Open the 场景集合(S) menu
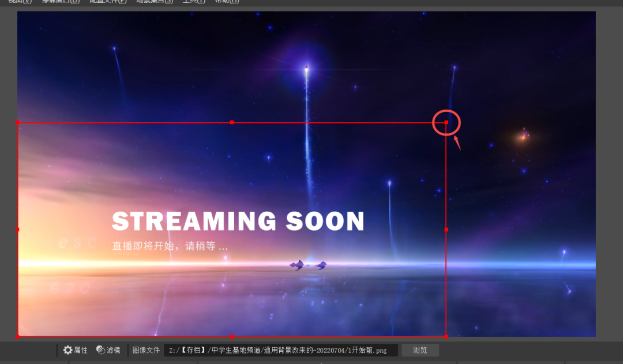Screen dimensions: 623x364 [x=154, y=2]
